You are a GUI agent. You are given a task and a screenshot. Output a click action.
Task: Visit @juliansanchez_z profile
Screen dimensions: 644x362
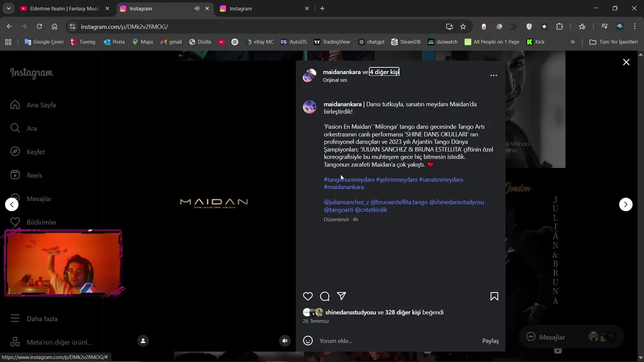coord(347,202)
